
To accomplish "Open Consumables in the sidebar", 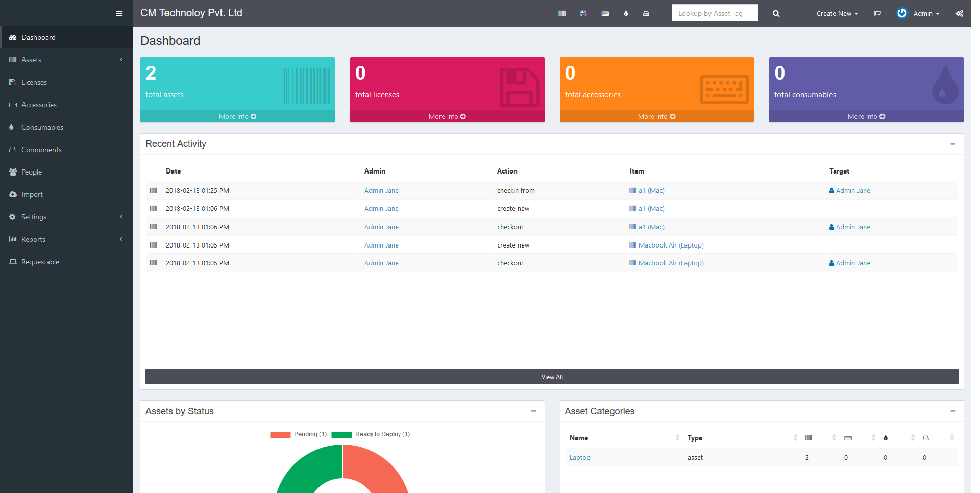I will pos(66,127).
